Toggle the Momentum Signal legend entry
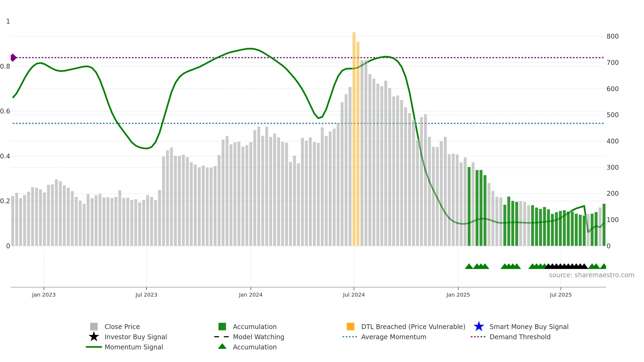The height and width of the screenshot is (362, 644). click(125, 347)
